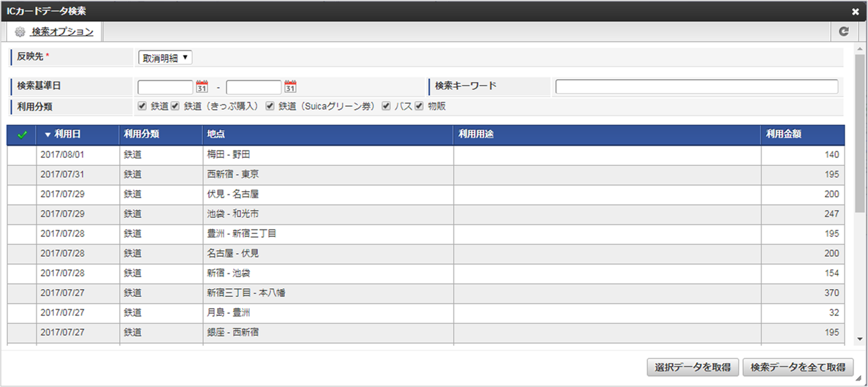
Task: Select the row 梅田 - 野田
Action: (426, 155)
